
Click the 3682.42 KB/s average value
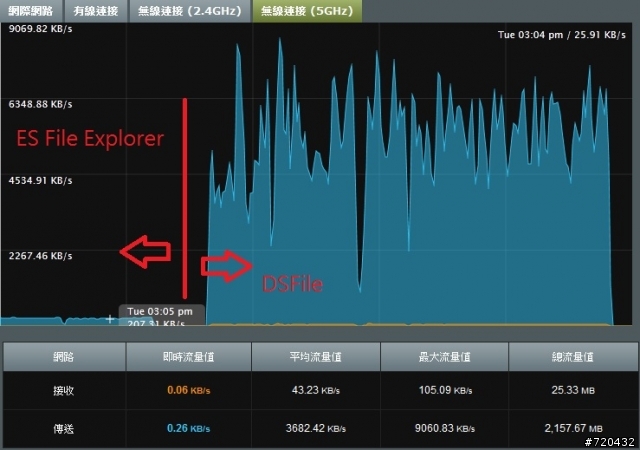(316, 428)
